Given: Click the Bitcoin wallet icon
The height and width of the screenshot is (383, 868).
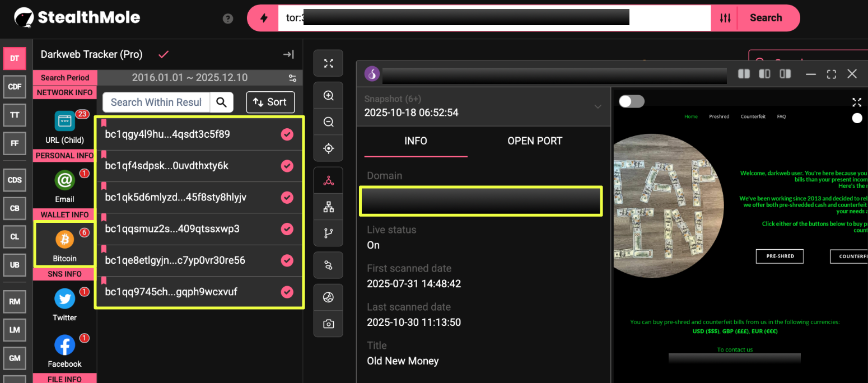Looking at the screenshot, I should coord(64,240).
